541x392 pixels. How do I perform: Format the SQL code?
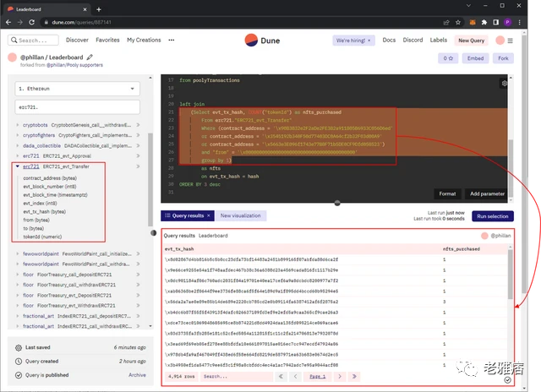coord(447,193)
